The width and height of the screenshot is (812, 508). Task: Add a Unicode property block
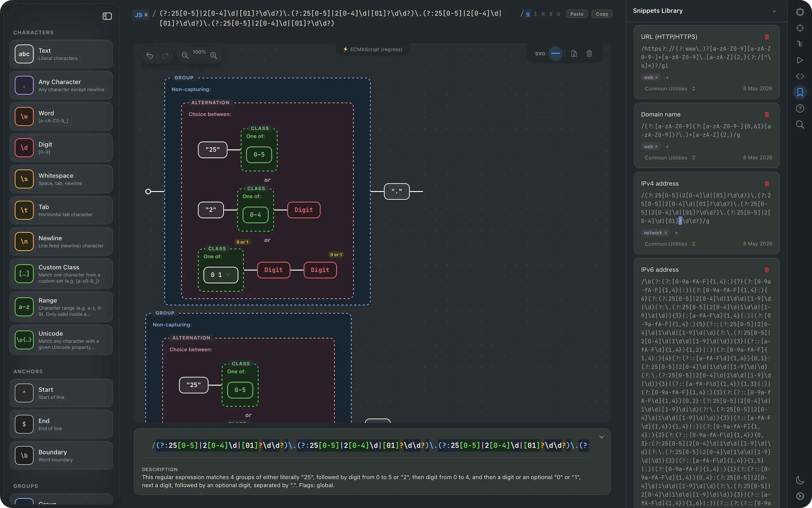61,340
